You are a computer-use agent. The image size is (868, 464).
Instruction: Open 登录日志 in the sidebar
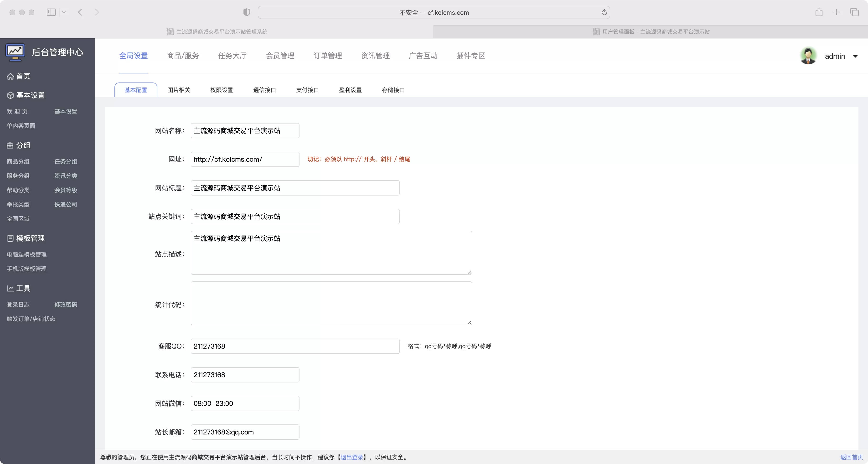click(18, 305)
